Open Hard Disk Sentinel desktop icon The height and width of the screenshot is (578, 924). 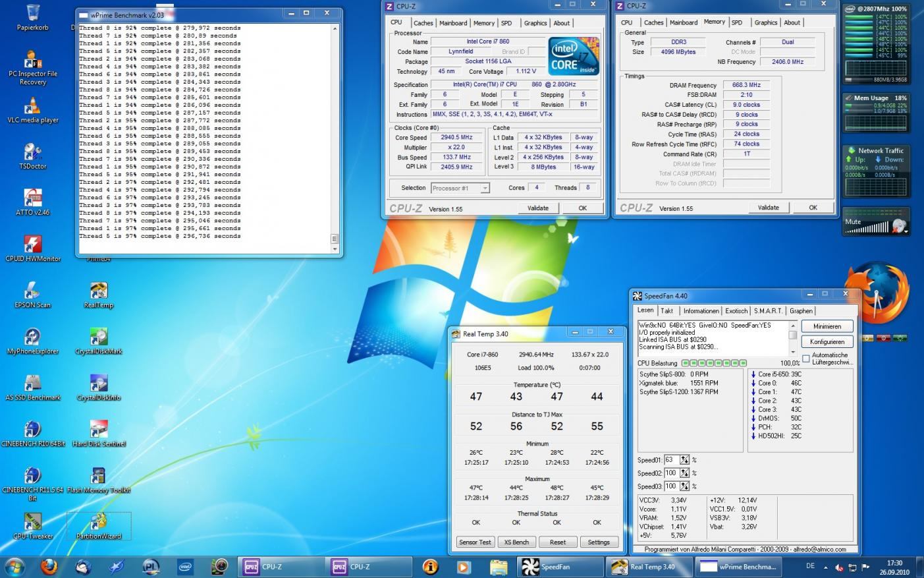(99, 434)
